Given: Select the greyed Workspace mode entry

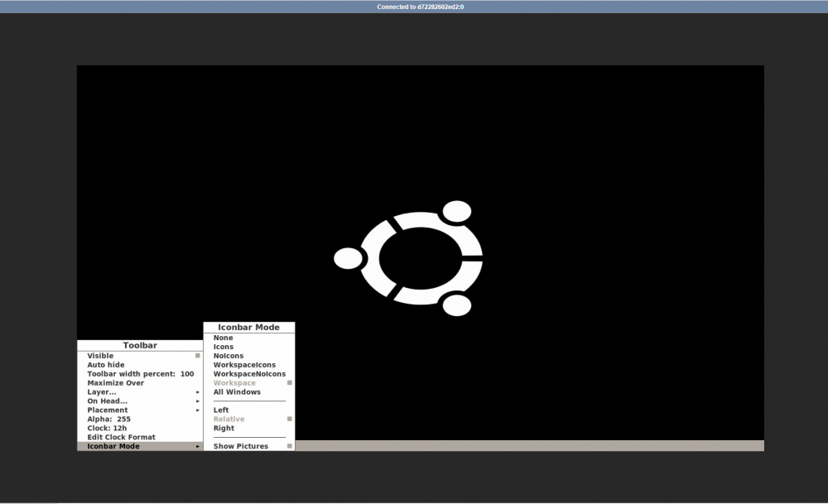Looking at the screenshot, I should (x=248, y=382).
